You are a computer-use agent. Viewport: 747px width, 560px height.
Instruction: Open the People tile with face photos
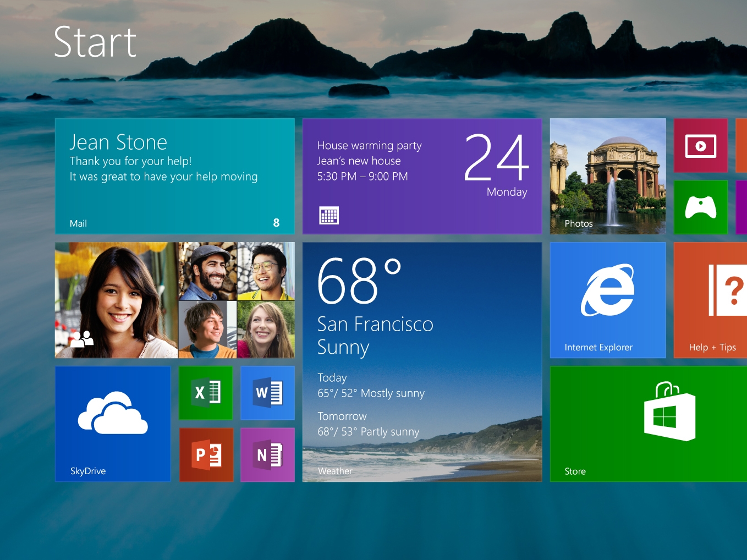click(174, 300)
